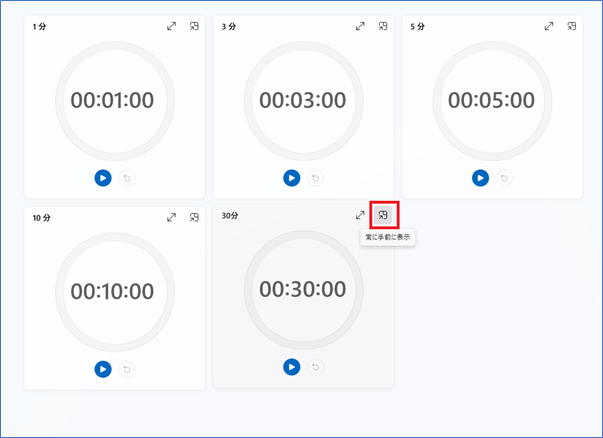This screenshot has height=438, width=603.
Task: Reset the 30分 timer
Action: pos(315,367)
